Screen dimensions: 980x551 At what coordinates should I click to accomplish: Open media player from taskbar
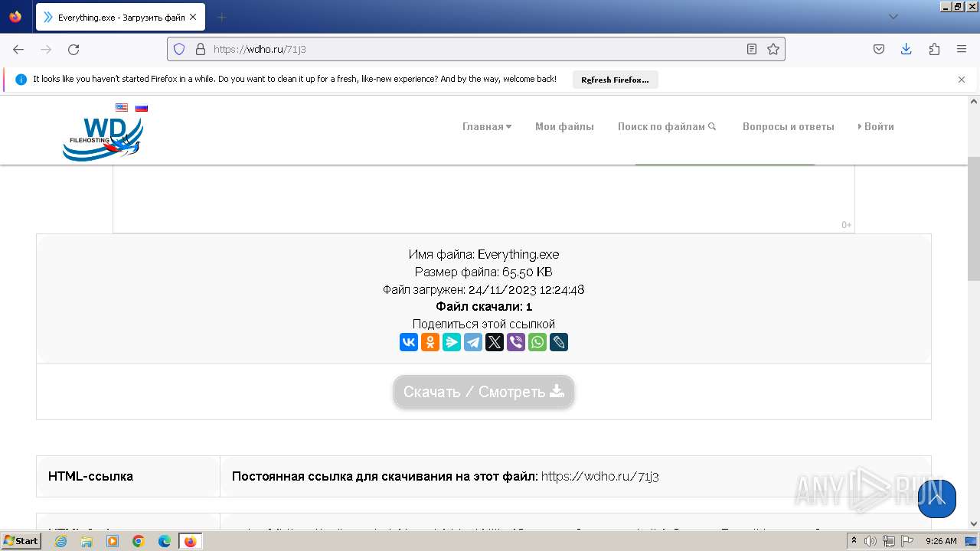pos(113,541)
